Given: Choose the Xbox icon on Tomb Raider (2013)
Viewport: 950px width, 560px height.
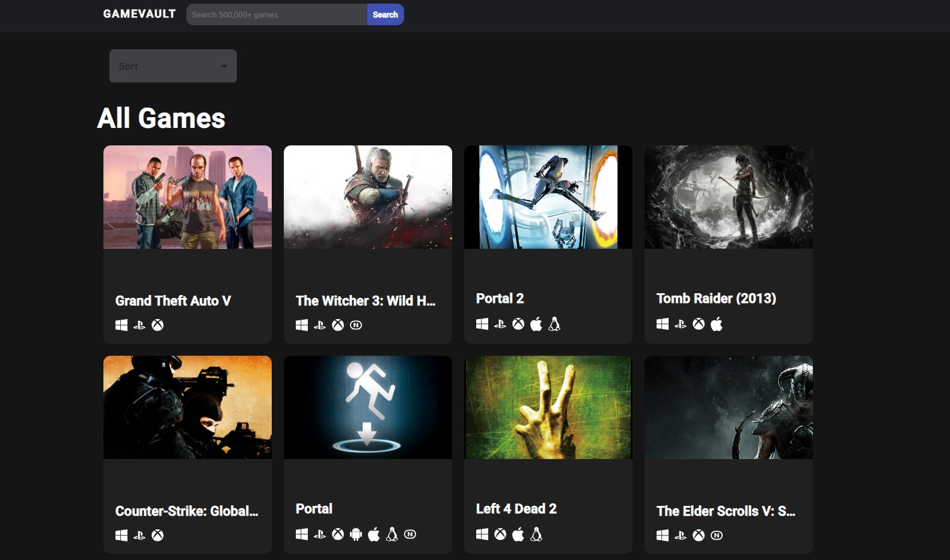Looking at the screenshot, I should coord(699,324).
